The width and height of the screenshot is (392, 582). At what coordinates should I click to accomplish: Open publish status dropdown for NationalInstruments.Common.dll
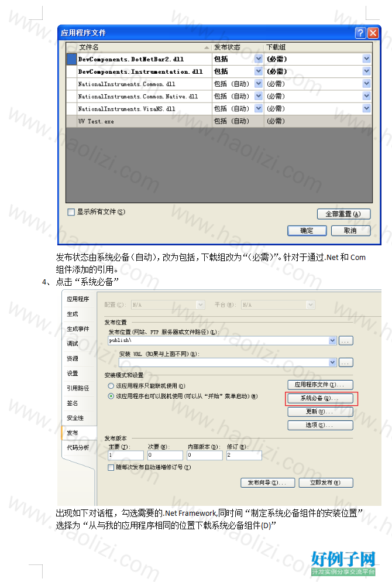click(x=259, y=84)
